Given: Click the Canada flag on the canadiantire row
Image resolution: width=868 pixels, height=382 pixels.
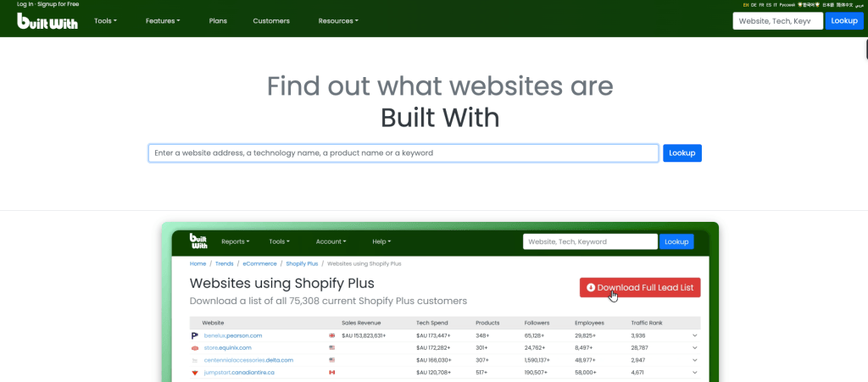Looking at the screenshot, I should pyautogui.click(x=332, y=373).
